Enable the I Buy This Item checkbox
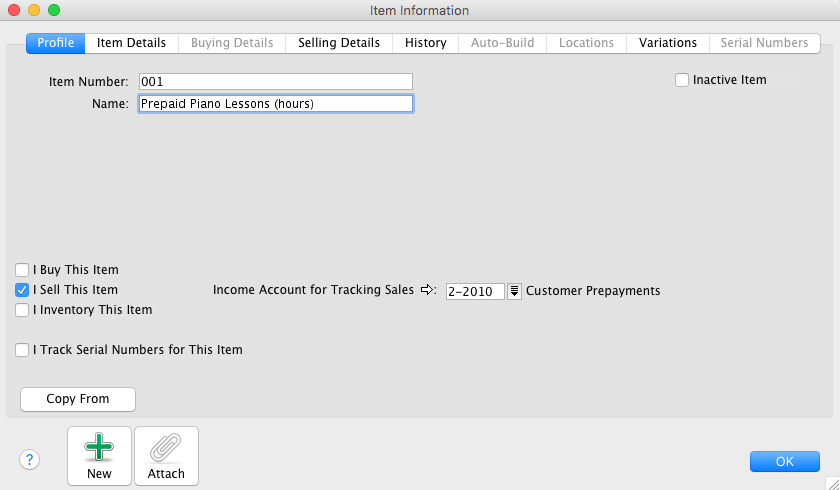This screenshot has height=490, width=840. pos(22,270)
